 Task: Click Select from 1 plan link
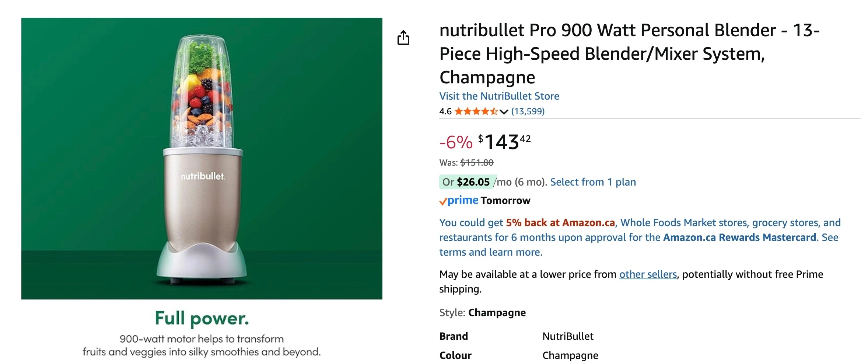593,182
